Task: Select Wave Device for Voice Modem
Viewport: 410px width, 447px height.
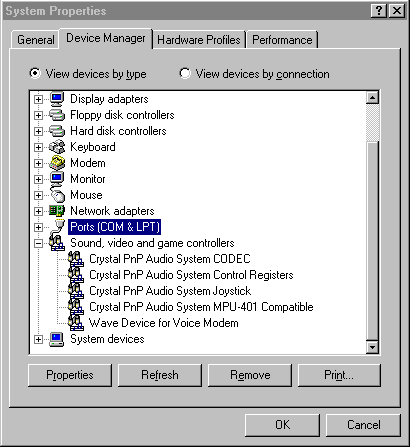Action: (x=164, y=323)
